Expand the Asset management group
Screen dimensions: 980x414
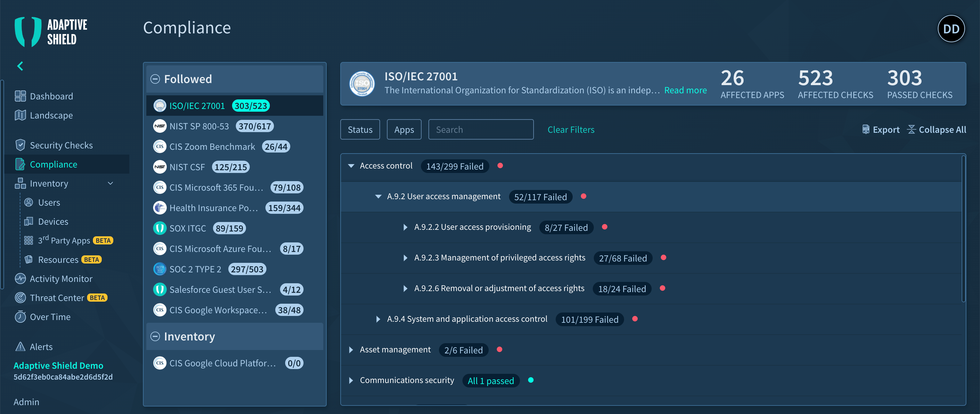(351, 350)
